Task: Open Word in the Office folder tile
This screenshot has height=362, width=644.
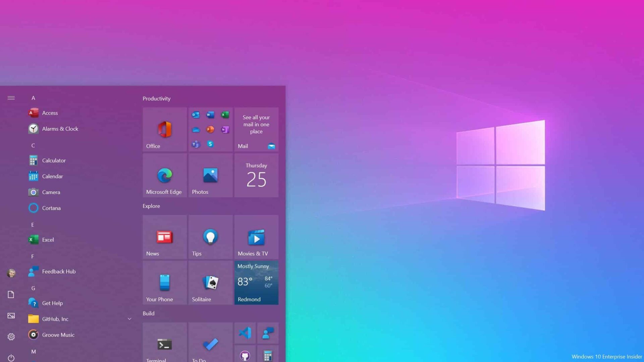Action: pyautogui.click(x=210, y=115)
